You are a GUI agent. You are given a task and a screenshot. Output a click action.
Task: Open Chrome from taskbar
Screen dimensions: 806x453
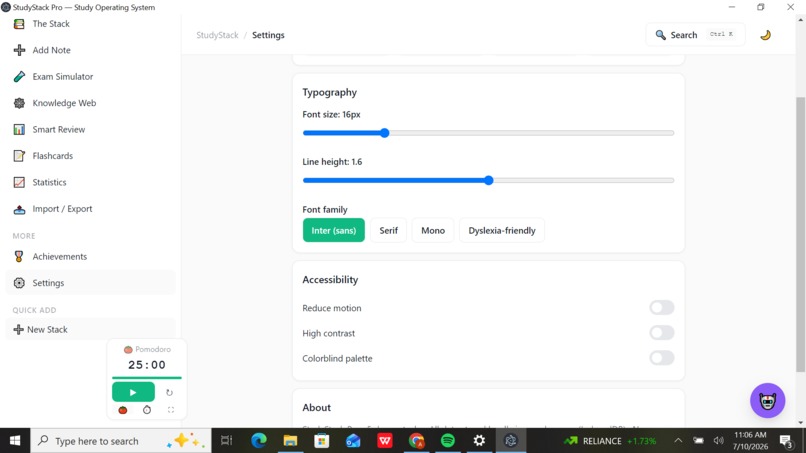[x=416, y=441]
